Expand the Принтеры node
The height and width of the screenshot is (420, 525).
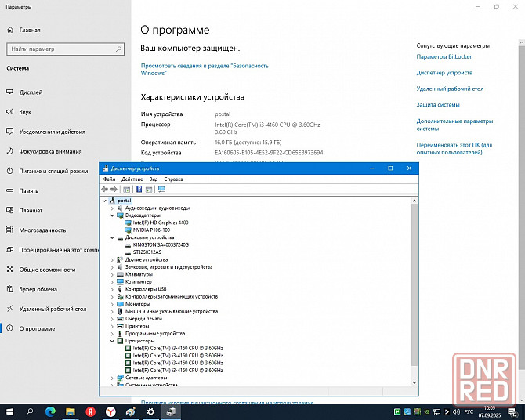tap(112, 326)
